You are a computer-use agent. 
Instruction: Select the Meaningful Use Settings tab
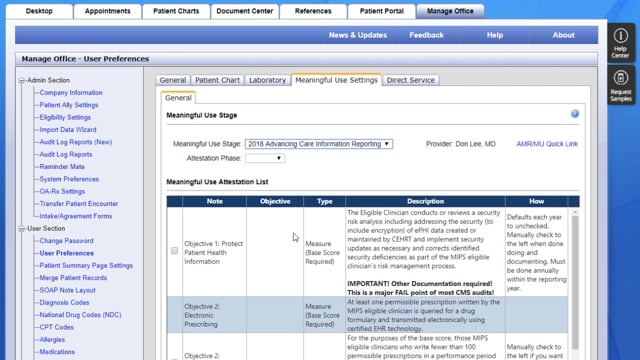tap(336, 80)
